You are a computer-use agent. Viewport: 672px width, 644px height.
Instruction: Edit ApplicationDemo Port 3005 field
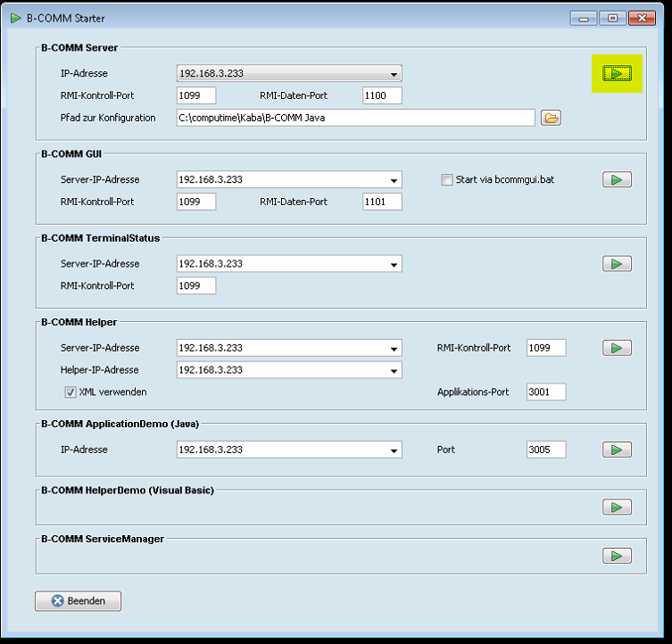(546, 450)
